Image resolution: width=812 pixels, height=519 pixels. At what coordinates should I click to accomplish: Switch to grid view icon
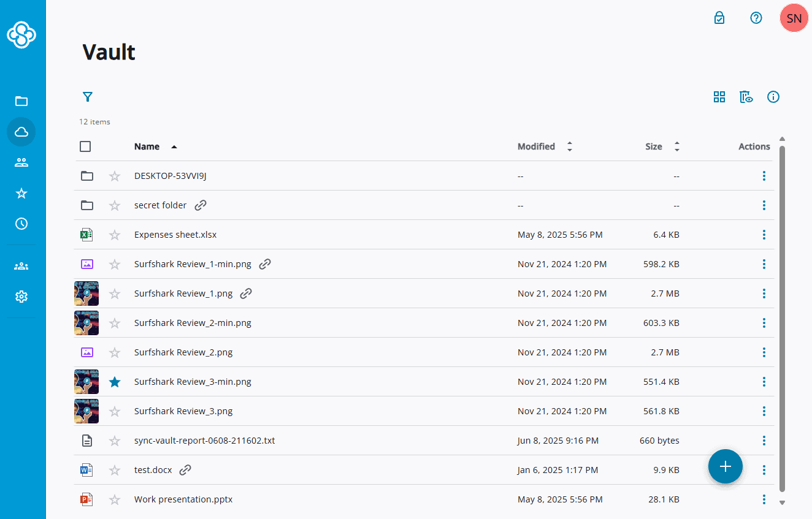[719, 97]
